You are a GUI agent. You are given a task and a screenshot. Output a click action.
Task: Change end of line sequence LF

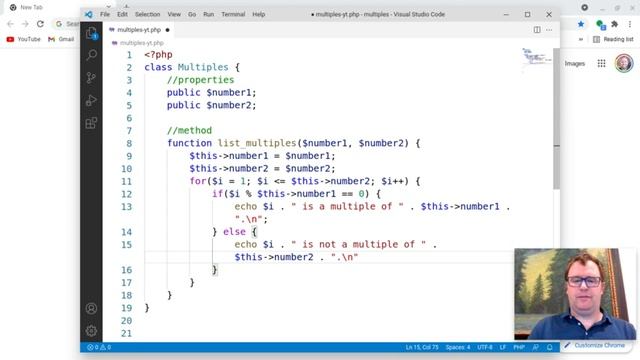coord(503,347)
